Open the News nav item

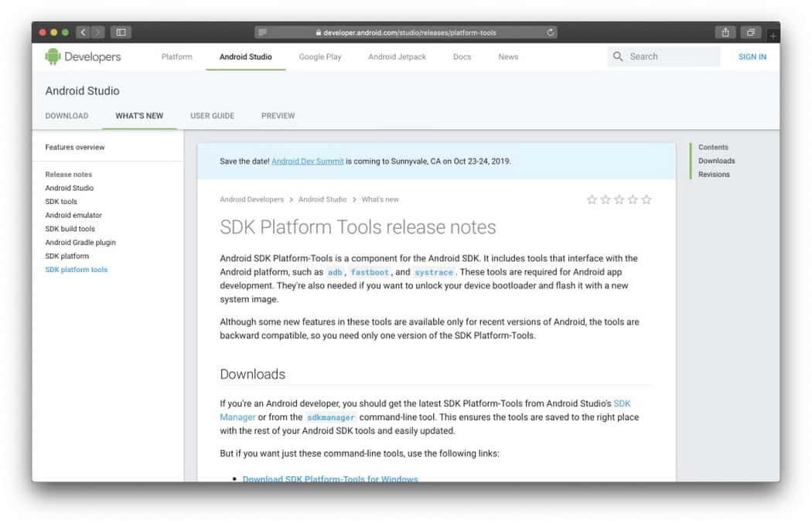[x=508, y=56]
